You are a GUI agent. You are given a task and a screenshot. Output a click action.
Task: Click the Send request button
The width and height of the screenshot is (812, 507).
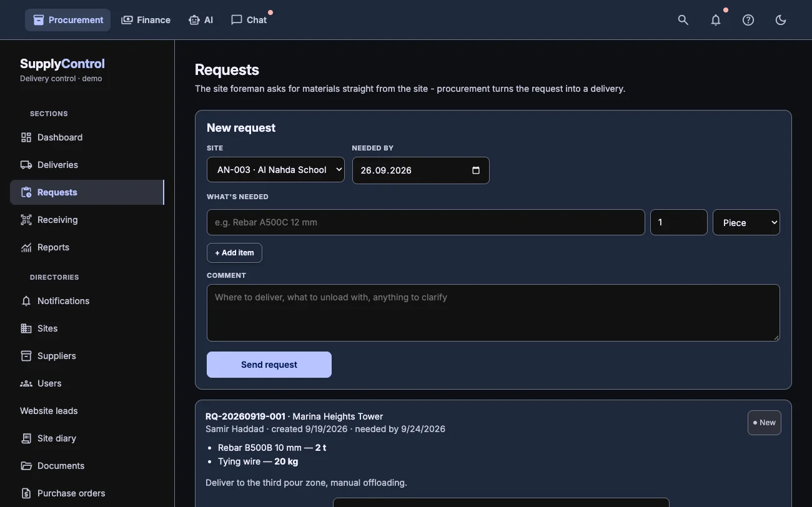(x=269, y=365)
